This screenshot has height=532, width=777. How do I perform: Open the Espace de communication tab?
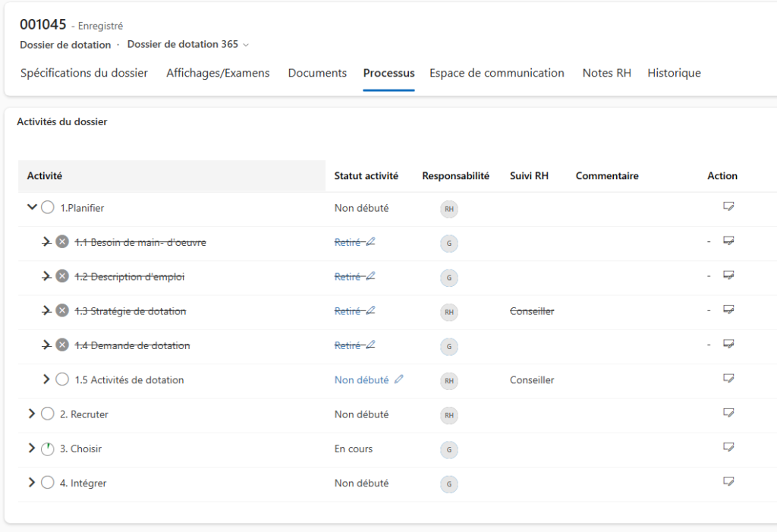(x=496, y=73)
